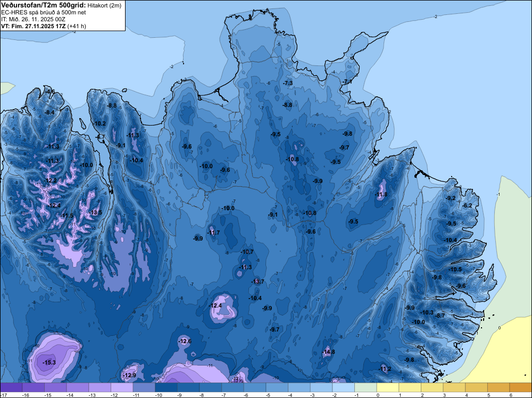Click the '-17' label on the color scale
Image resolution: width=532 pixels, height=398 pixels.
[3, 395]
